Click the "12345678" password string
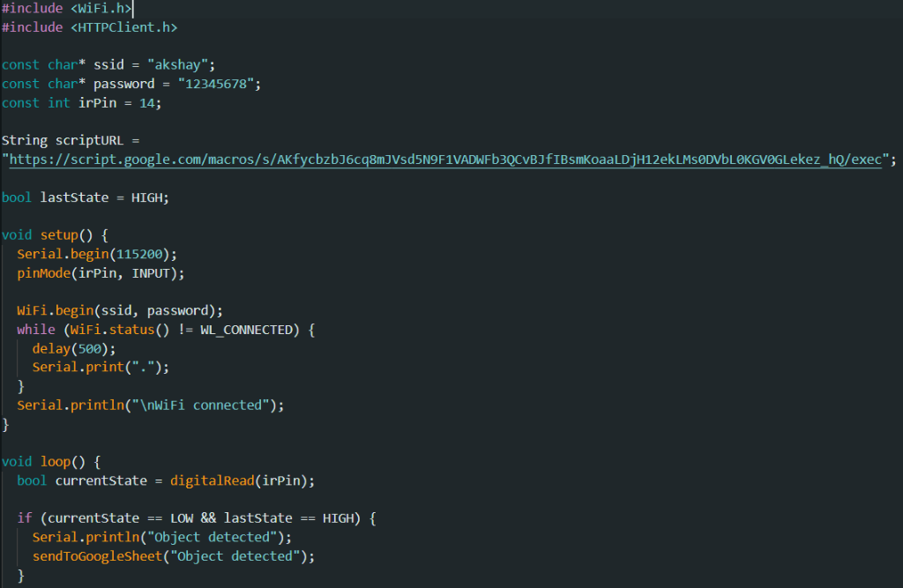This screenshot has height=588, width=903. tap(218, 84)
